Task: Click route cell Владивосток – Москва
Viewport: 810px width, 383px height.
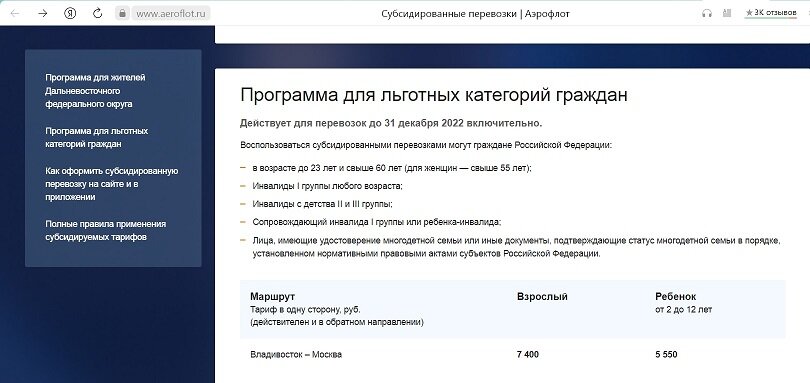Action: [296, 355]
